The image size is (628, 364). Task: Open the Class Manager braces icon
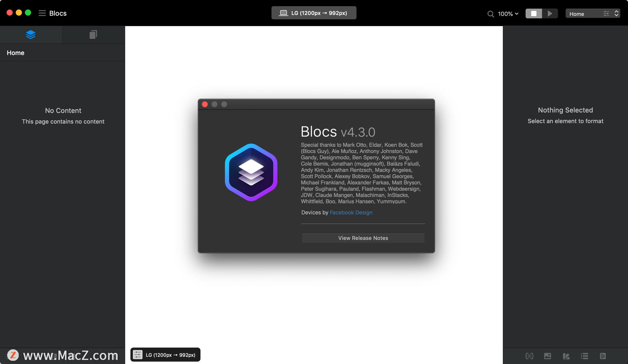pyautogui.click(x=529, y=356)
